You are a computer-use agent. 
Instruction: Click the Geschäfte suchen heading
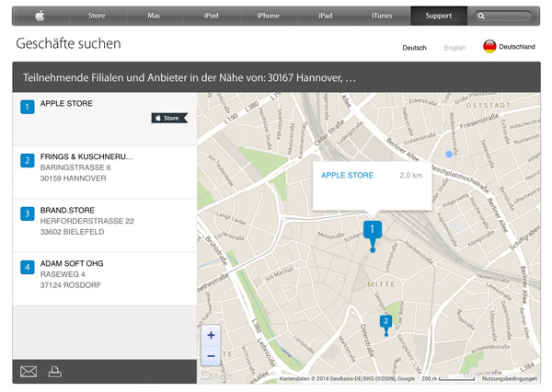pos(68,43)
